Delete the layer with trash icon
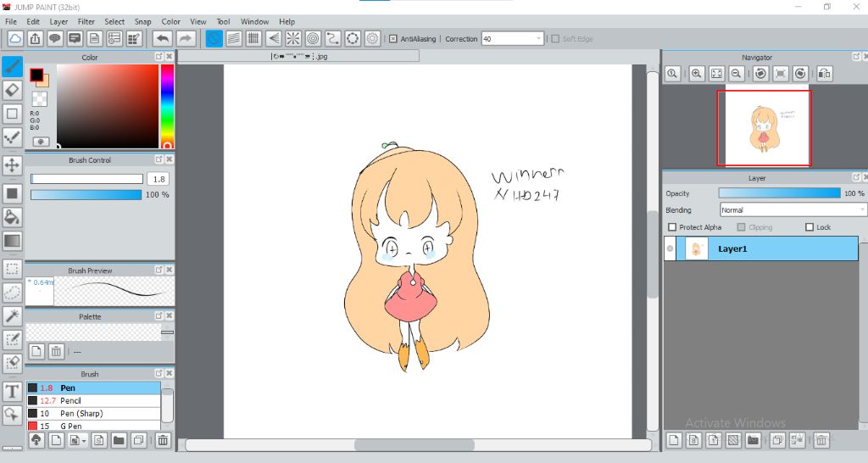The height and width of the screenshot is (463, 868). [x=821, y=440]
